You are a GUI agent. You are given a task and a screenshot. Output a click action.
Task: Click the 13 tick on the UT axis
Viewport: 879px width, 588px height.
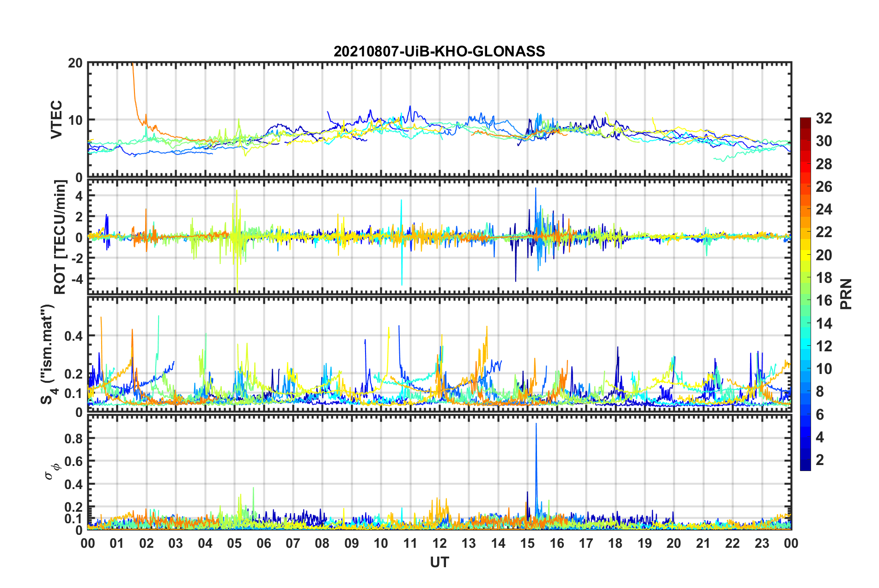(x=469, y=543)
